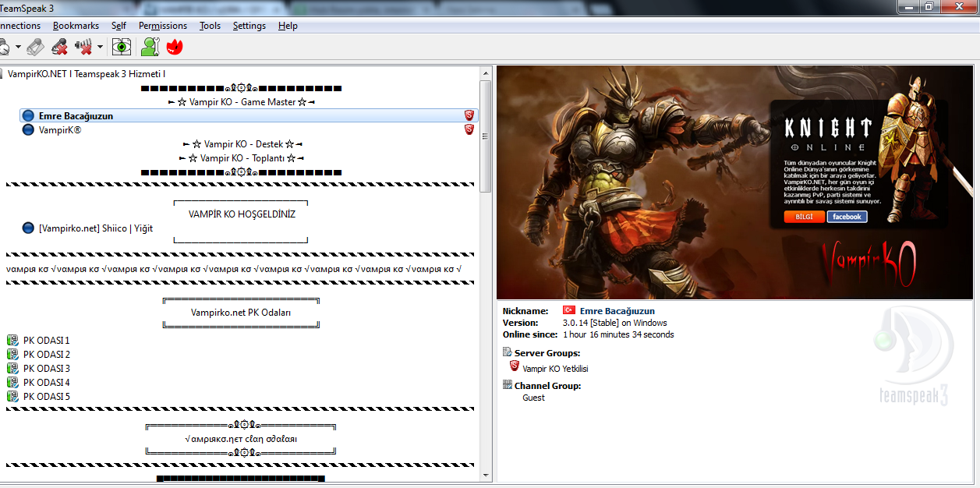
Task: Click the Guest channel group text
Action: click(533, 398)
